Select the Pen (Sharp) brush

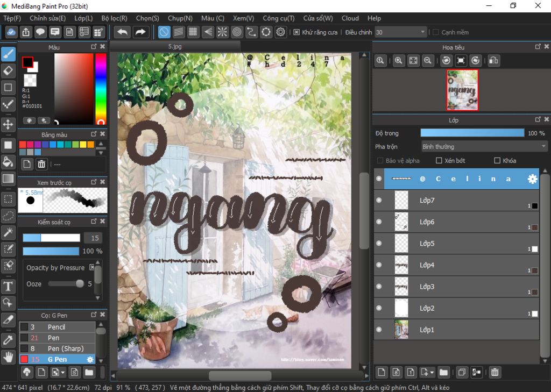tap(57, 348)
